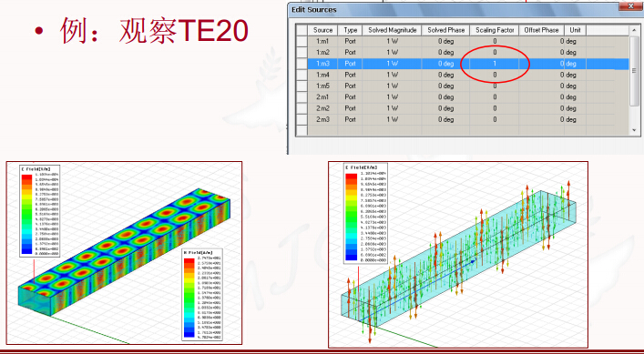This screenshot has height=354, width=644.
Task: Click red swatch in E Field legend
Action: pos(26,177)
